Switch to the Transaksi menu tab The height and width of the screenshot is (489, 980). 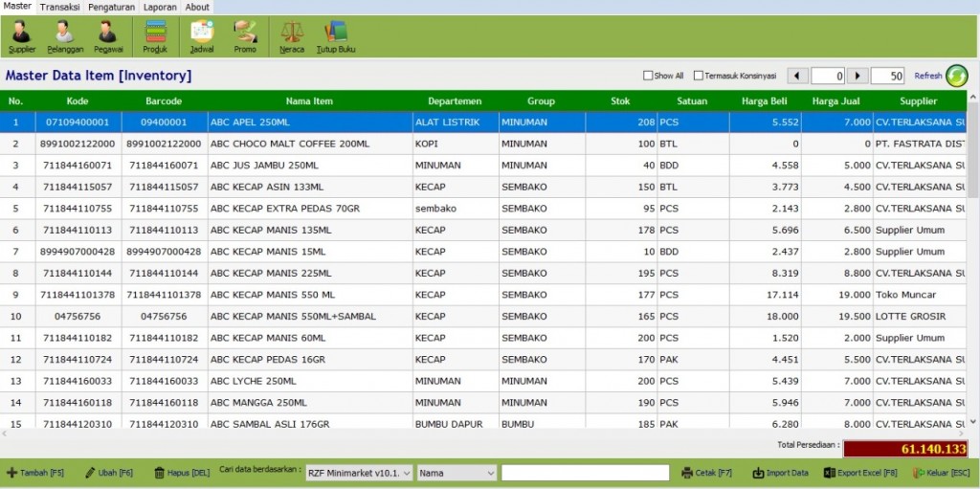click(x=60, y=8)
